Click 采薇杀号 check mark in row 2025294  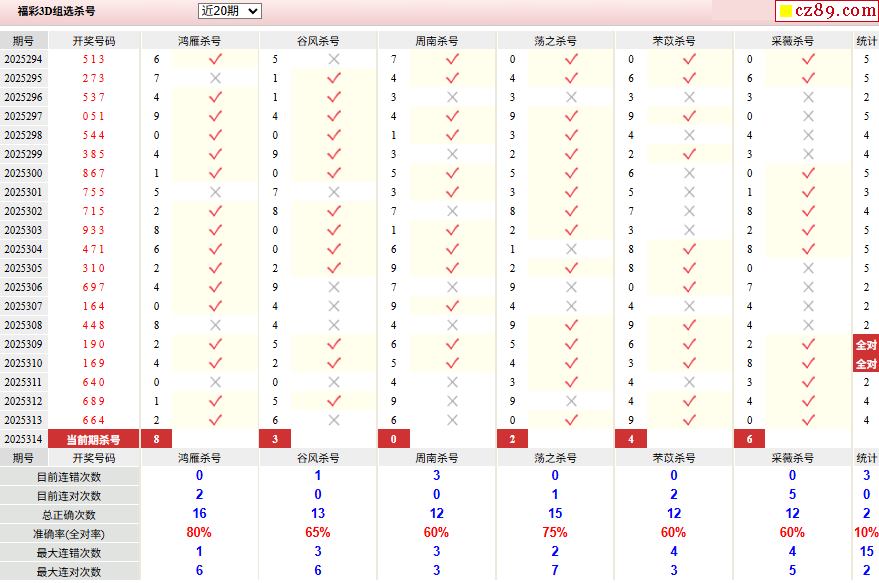point(808,59)
